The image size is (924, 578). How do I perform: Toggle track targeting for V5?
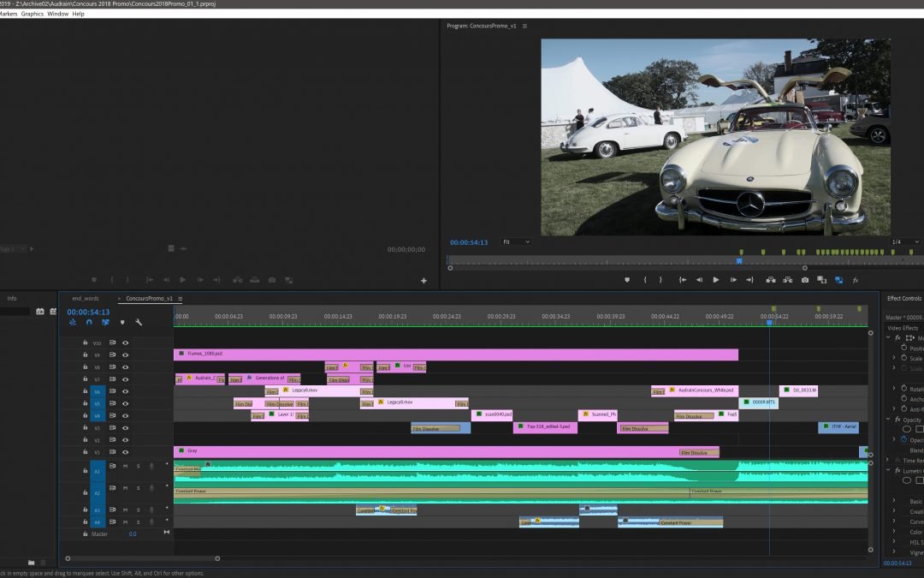tap(98, 404)
